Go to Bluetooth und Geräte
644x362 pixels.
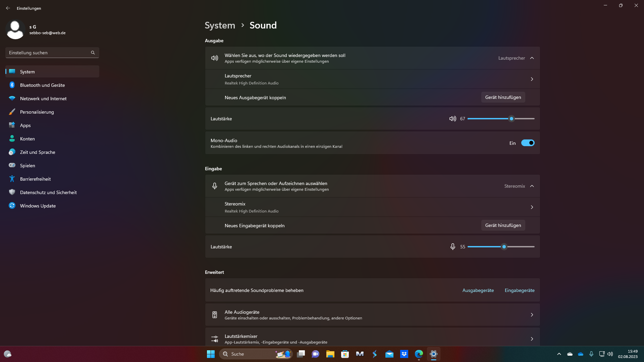[x=42, y=85]
